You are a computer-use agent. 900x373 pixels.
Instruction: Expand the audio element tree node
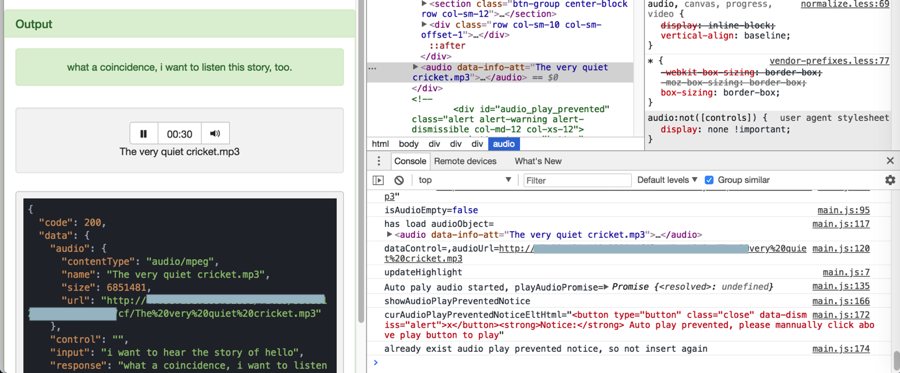click(x=416, y=67)
